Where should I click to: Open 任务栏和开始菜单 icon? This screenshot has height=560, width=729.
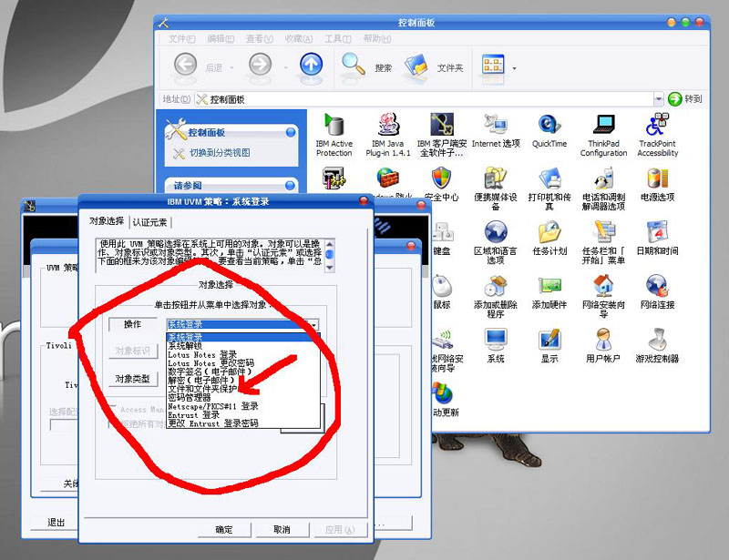click(603, 242)
